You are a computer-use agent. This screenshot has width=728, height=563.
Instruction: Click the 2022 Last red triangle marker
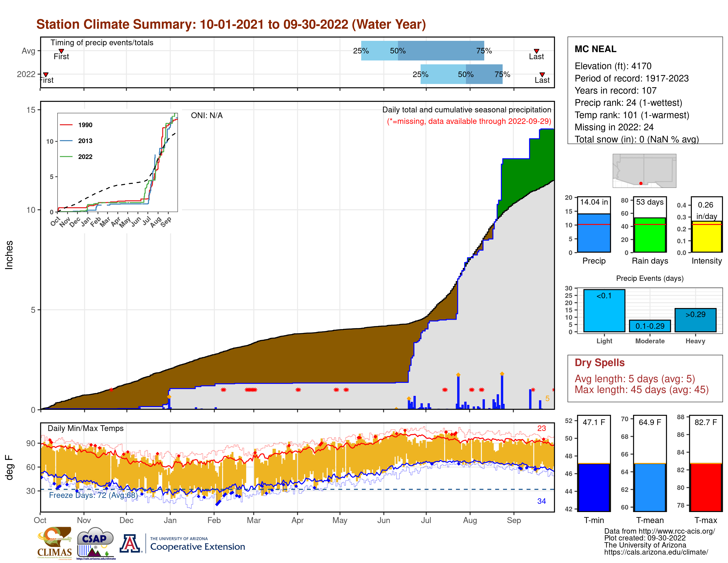[542, 75]
